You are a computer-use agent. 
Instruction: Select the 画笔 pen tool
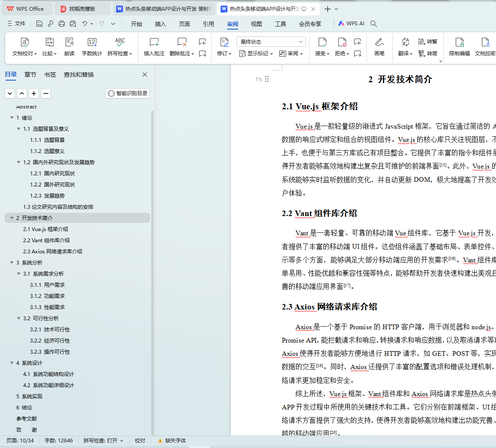[379, 47]
